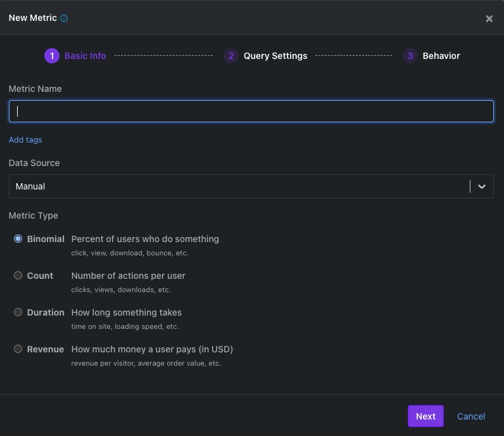Click 'time on site, loading speed' hint

click(125, 326)
